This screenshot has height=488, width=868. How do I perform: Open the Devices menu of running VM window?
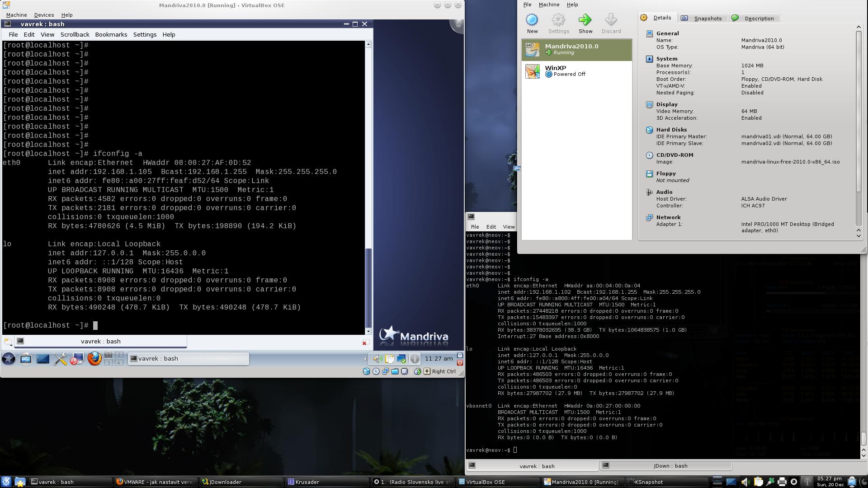(44, 15)
